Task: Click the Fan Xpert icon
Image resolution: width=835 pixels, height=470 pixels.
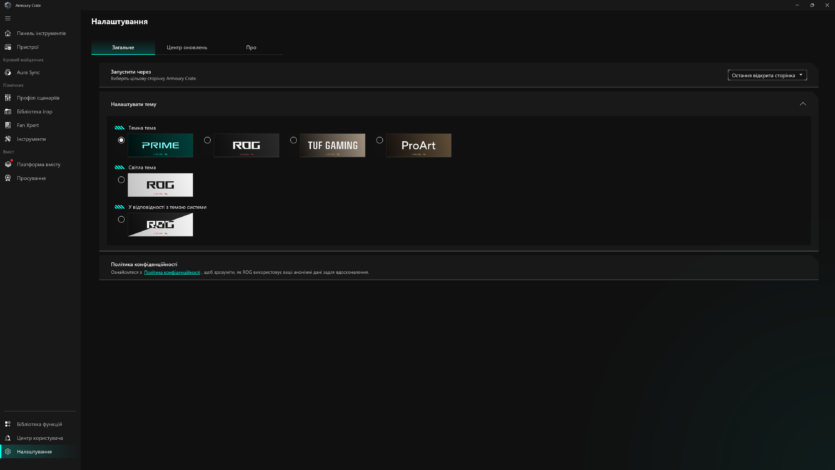Action: tap(7, 125)
